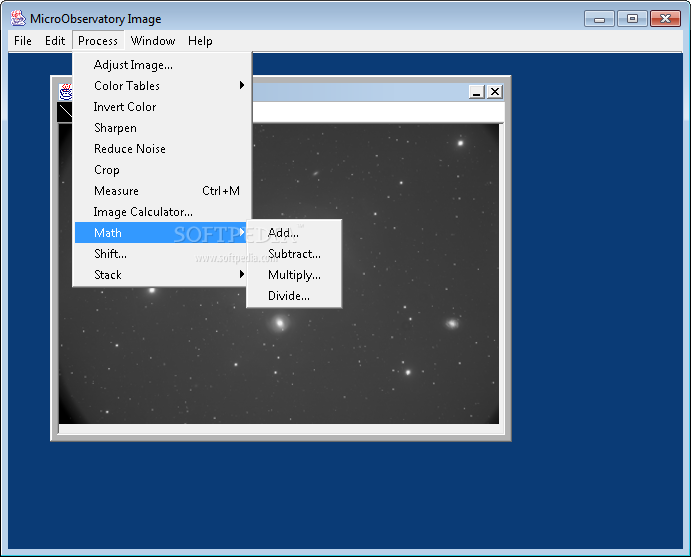The image size is (691, 557).
Task: Click the bright galaxy in image center
Action: click(x=279, y=323)
